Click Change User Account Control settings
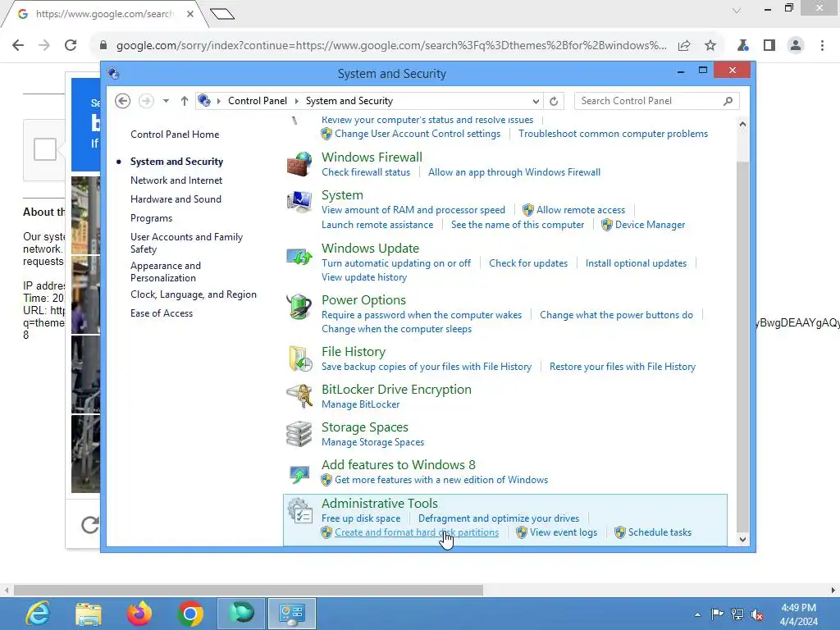 pos(418,134)
